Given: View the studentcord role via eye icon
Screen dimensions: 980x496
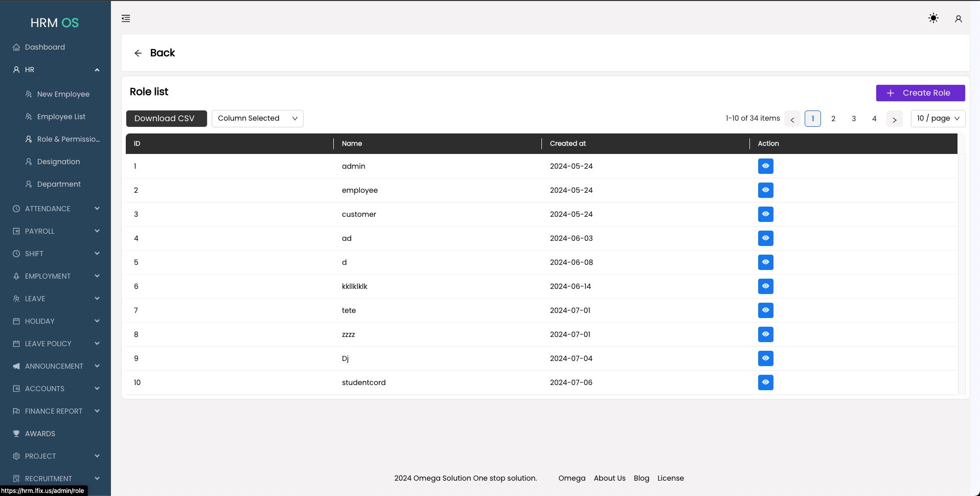Looking at the screenshot, I should [x=765, y=382].
